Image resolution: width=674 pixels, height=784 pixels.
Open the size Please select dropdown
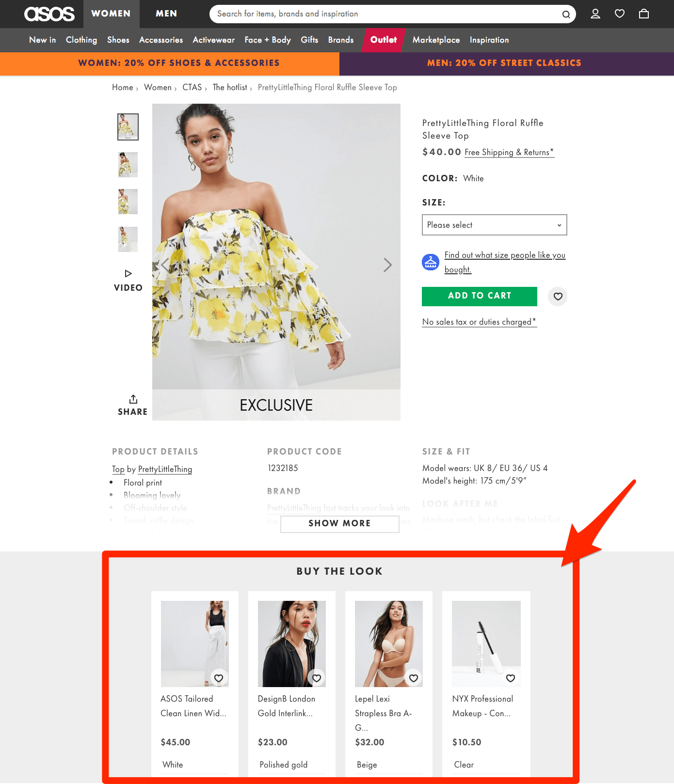click(494, 225)
